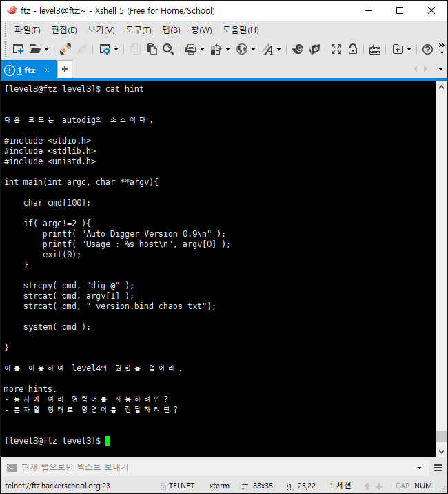Open the Help question mark icon
The image size is (448, 494).
point(427,50)
